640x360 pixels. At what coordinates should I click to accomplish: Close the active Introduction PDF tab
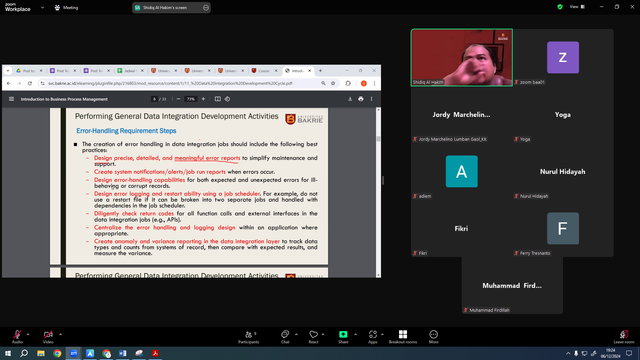click(309, 71)
